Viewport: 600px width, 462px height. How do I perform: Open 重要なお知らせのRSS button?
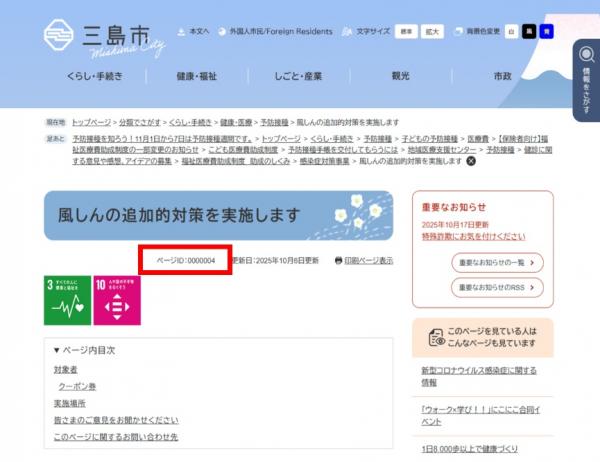[x=497, y=287]
